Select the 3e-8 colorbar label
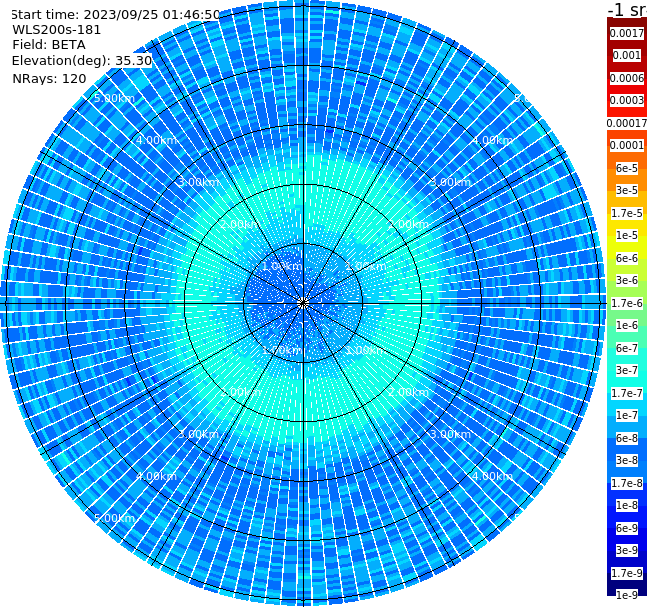Screen dimensions: 647x607 [627, 460]
